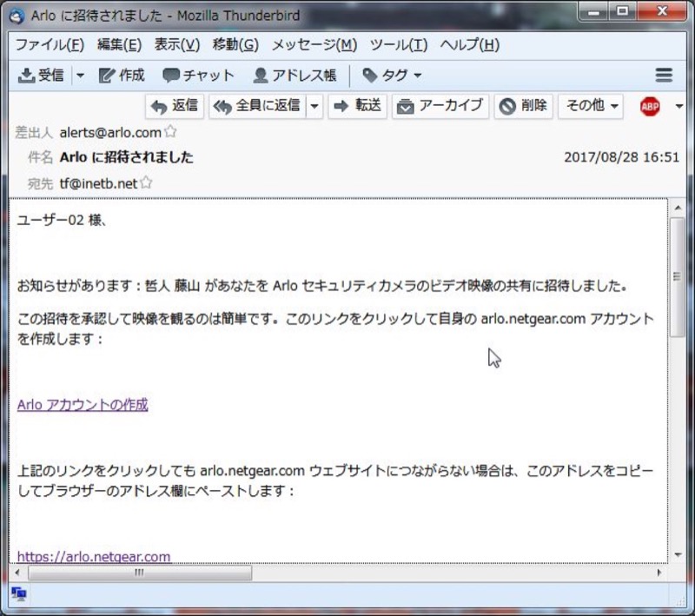Open the ツール(T) menu
This screenshot has height=616, width=695.
(x=398, y=45)
